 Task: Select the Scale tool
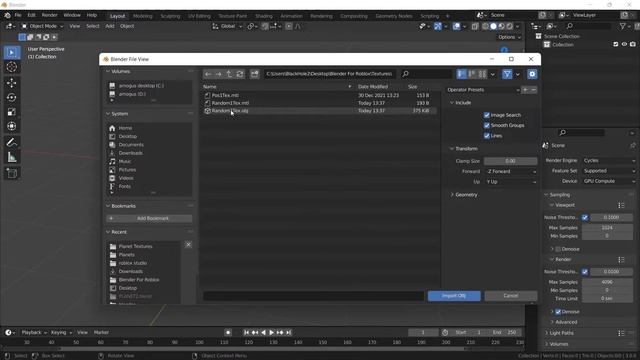12,112
